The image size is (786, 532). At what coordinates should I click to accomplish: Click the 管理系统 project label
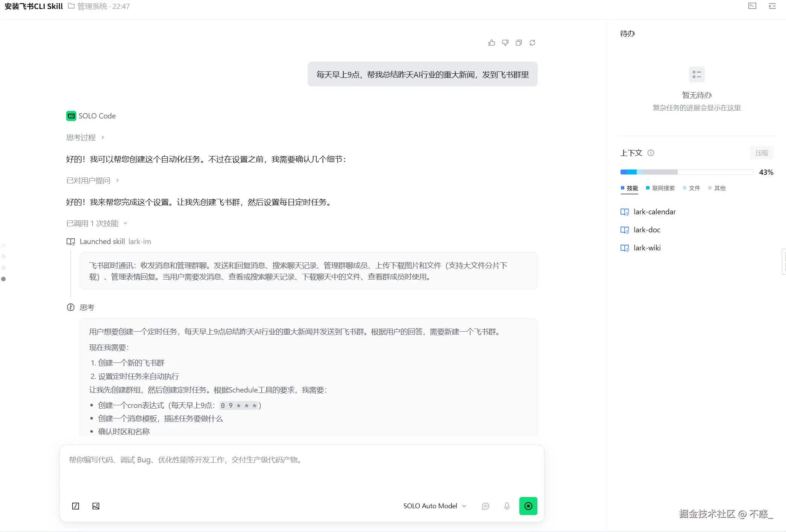(92, 6)
